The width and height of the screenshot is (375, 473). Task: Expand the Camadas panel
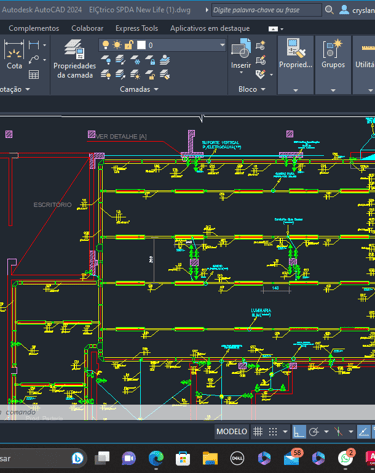139,89
